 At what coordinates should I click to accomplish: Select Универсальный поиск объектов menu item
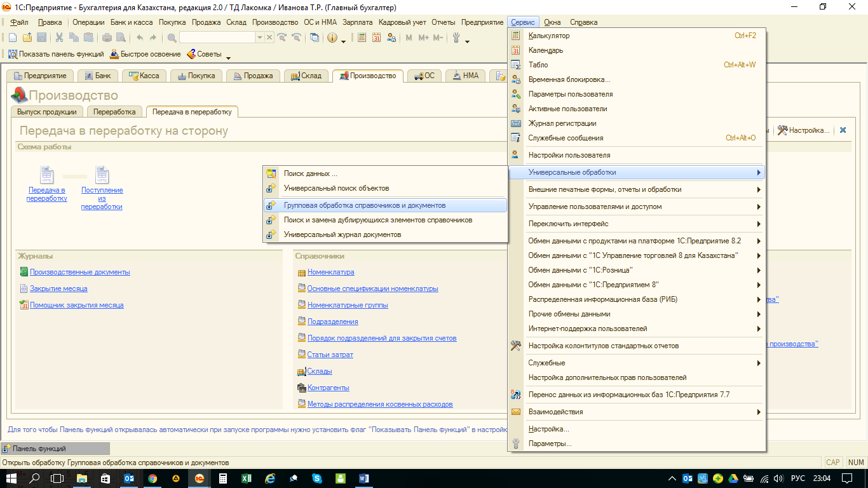point(385,188)
